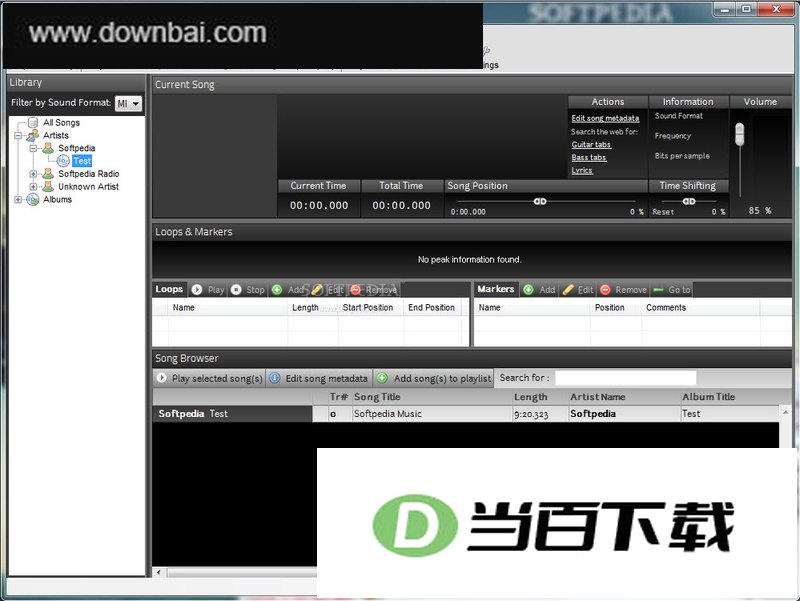Click the Softpedia artist icon
This screenshot has width=800, height=601.
(x=48, y=148)
